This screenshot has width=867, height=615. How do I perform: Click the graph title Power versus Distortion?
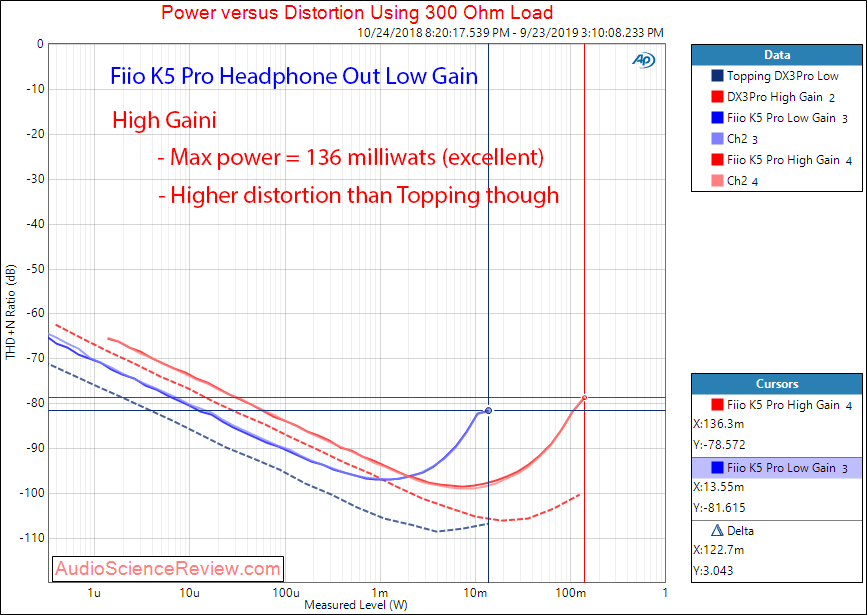(x=357, y=12)
